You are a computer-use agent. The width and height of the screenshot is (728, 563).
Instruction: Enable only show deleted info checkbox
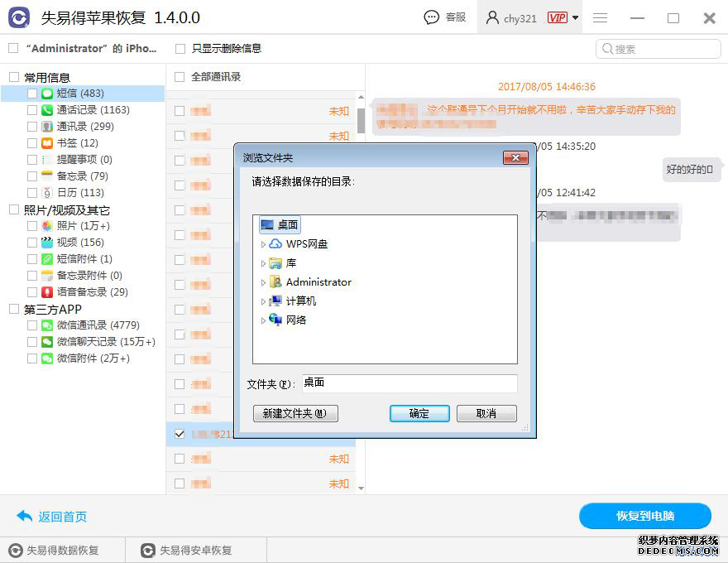point(180,48)
